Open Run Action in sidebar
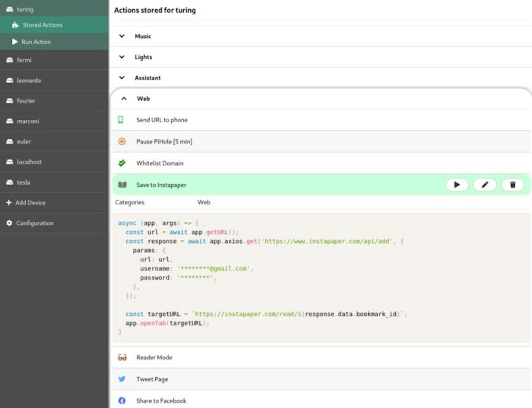 pos(36,42)
